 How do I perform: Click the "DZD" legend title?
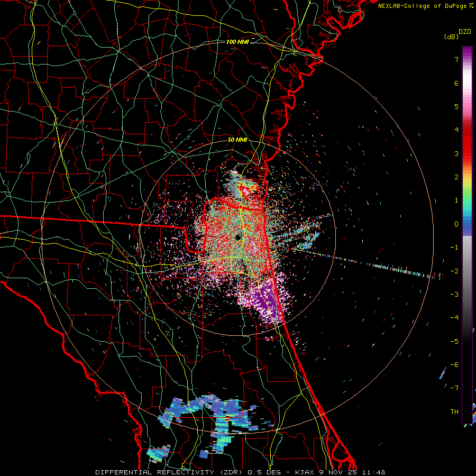tap(465, 32)
